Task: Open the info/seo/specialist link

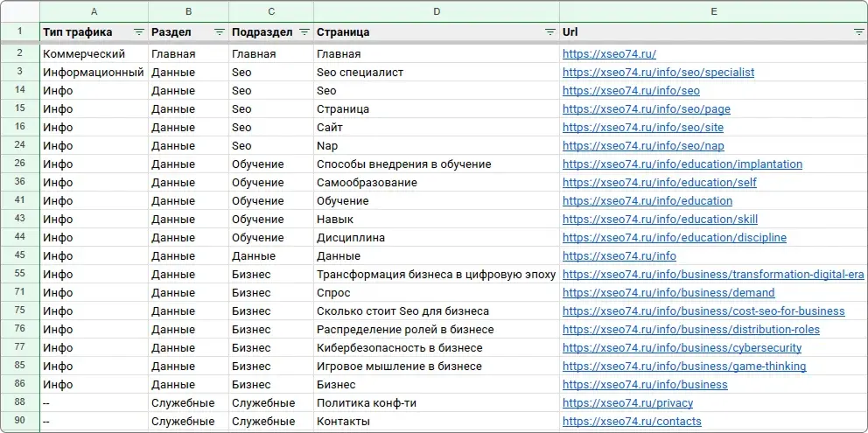Action: tap(658, 73)
